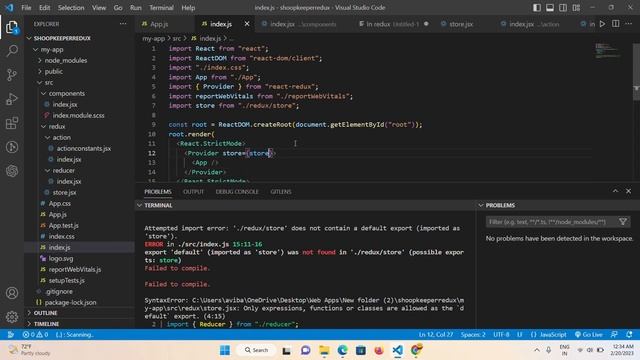
Task: Switch to the OUTPUT panel tab
Action: [193, 191]
